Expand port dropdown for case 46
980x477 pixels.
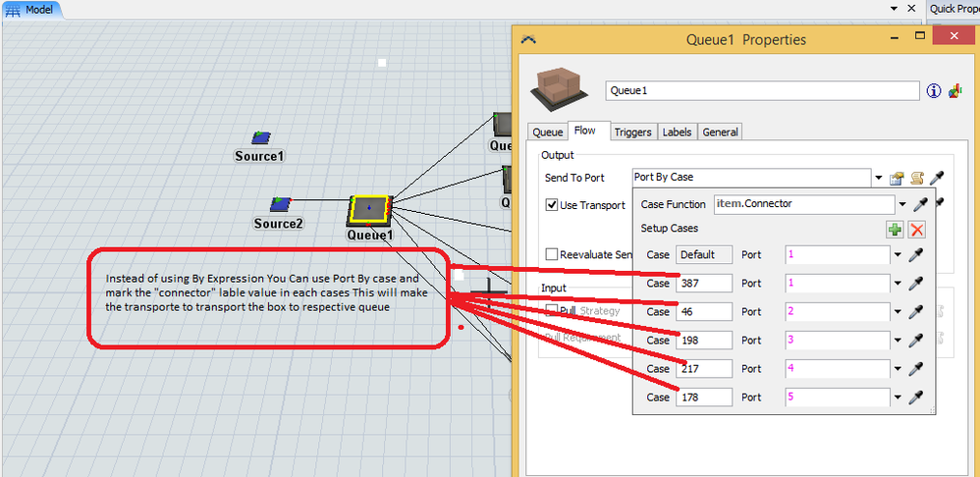pyautogui.click(x=898, y=311)
